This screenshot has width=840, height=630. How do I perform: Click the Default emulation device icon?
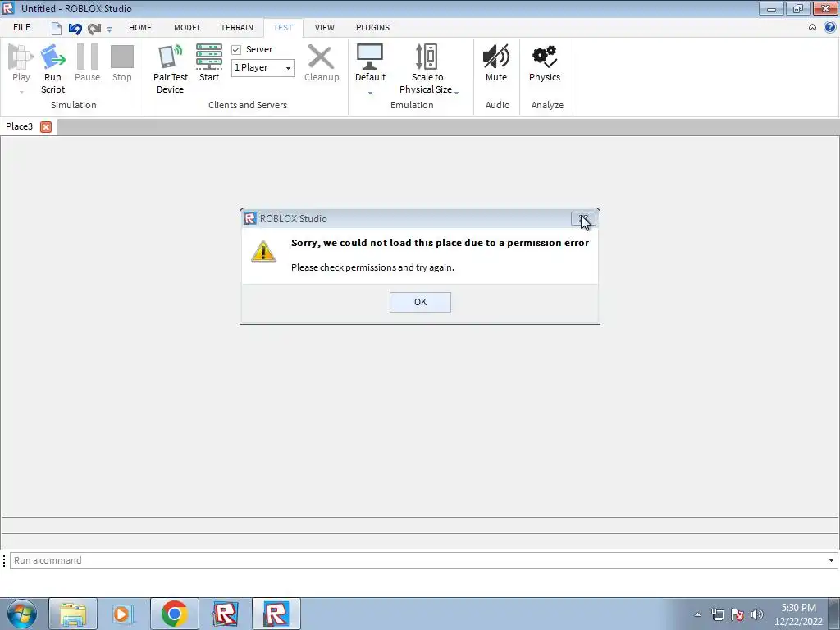pyautogui.click(x=370, y=57)
